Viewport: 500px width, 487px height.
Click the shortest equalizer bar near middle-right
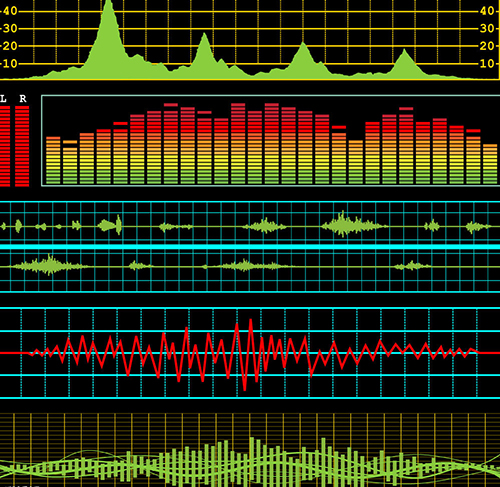[x=356, y=162]
